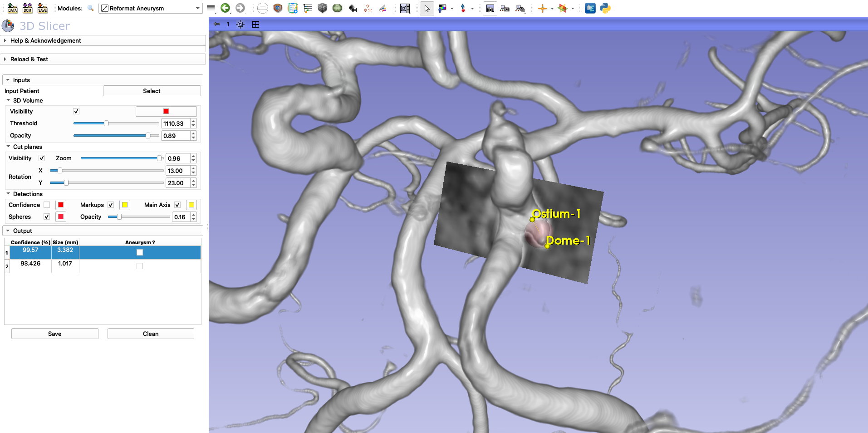This screenshot has width=868, height=433.
Task: Open the Segment Editor clipboard icon
Action: click(x=293, y=8)
